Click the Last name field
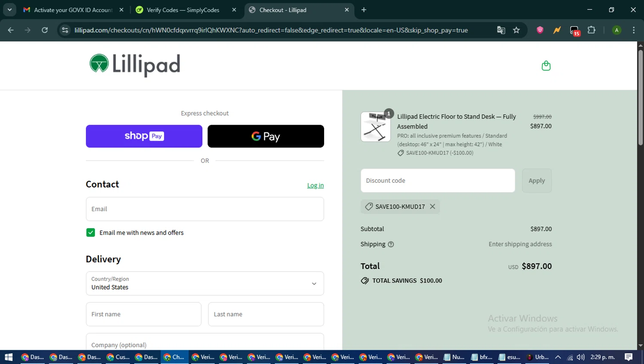This screenshot has height=364, width=644. (x=266, y=314)
